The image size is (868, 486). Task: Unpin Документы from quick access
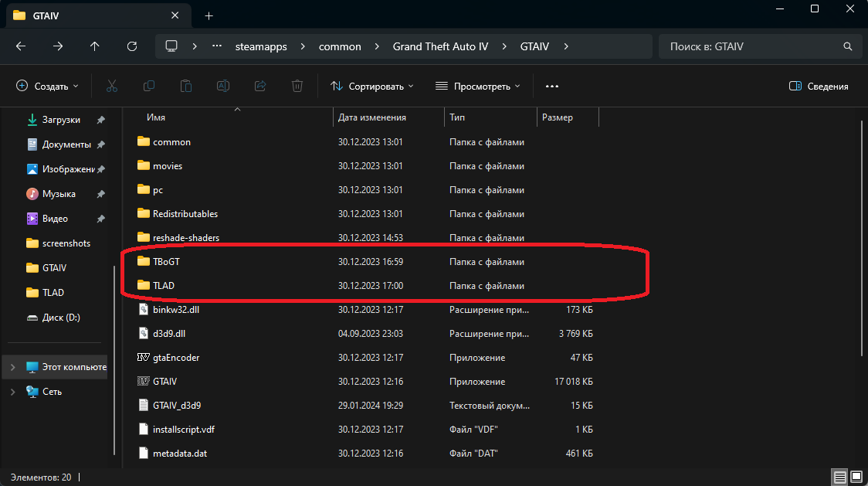click(x=100, y=144)
